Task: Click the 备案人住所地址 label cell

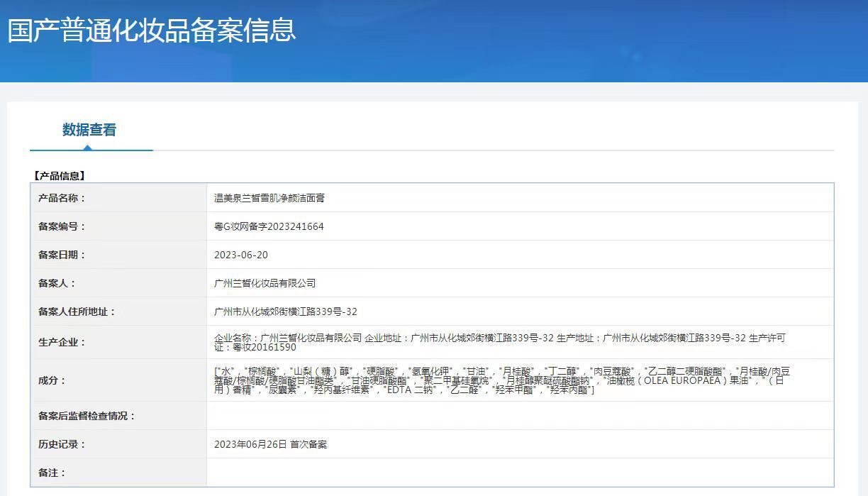Action: pyautogui.click(x=118, y=312)
